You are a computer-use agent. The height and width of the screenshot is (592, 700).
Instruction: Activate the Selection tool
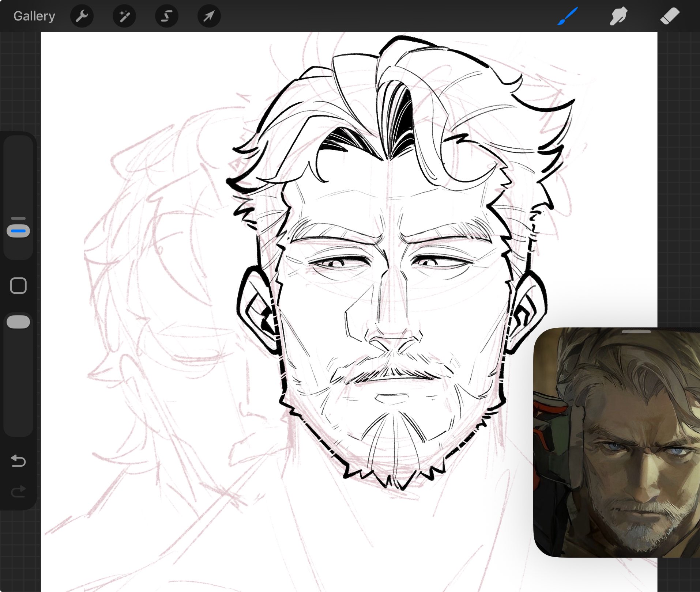(167, 16)
